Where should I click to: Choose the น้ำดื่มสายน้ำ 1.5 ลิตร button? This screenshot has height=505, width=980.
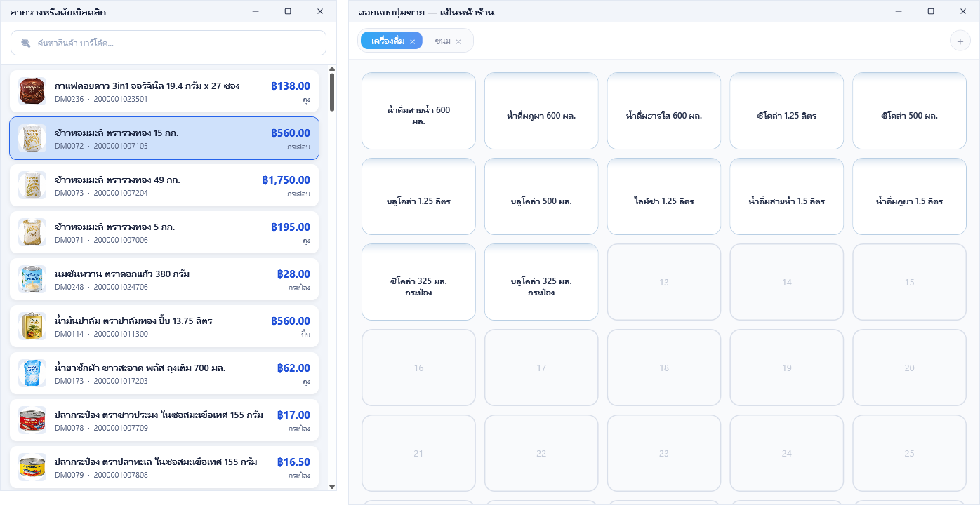[787, 196]
